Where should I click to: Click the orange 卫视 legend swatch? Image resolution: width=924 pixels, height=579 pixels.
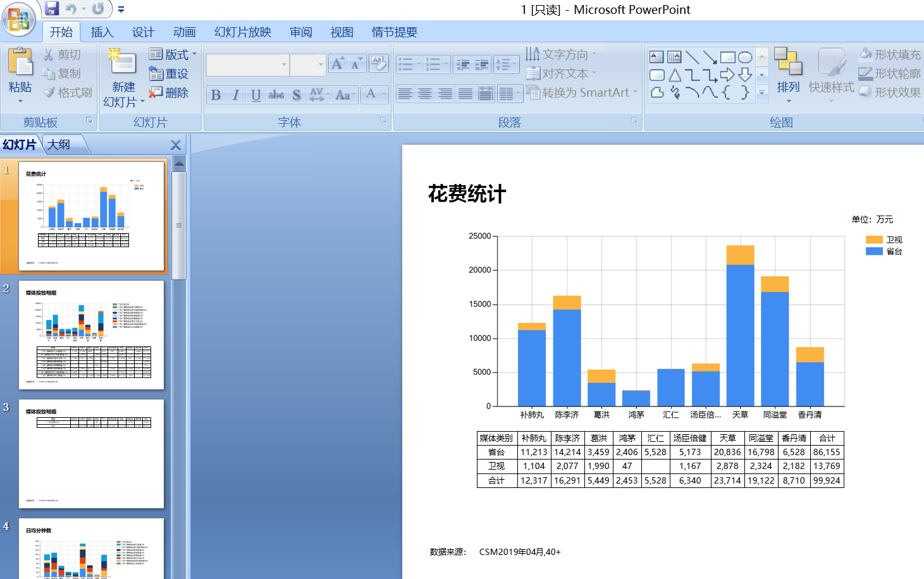click(874, 240)
